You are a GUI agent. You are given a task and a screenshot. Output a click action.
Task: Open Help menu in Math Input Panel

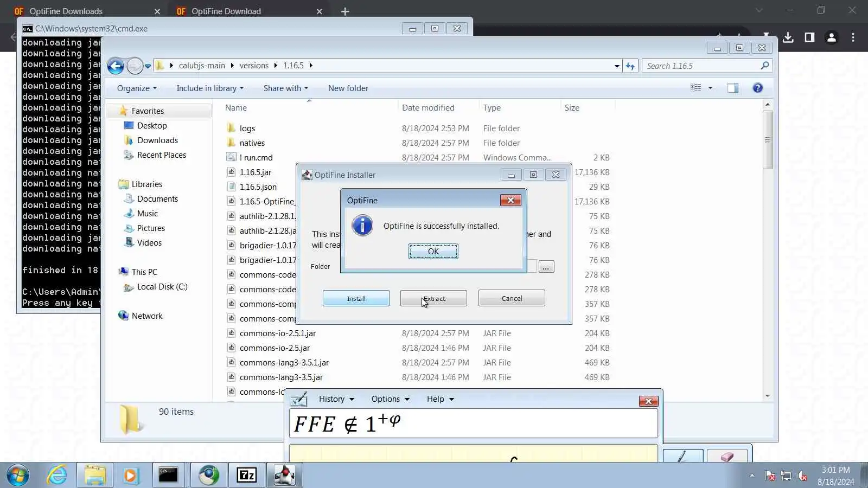(440, 399)
